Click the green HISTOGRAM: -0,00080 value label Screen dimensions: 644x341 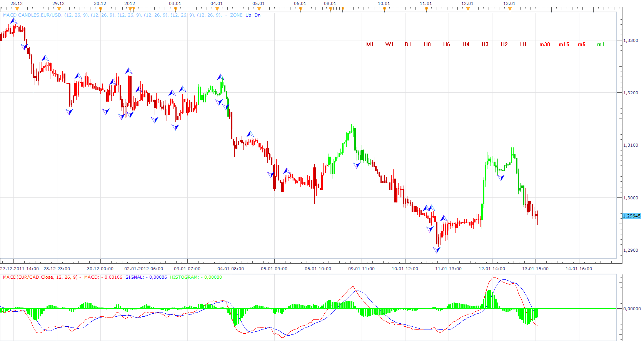point(196,277)
